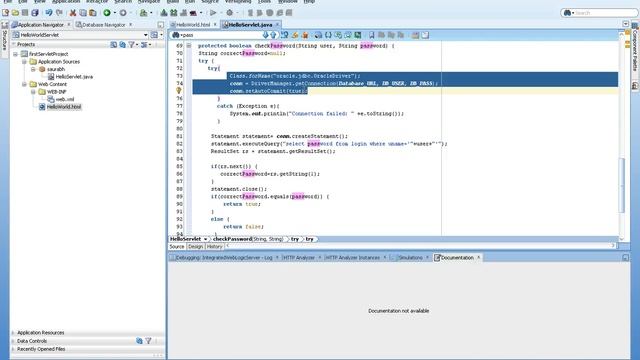Switch to the HelloWorld.html editor tab

coord(193,25)
